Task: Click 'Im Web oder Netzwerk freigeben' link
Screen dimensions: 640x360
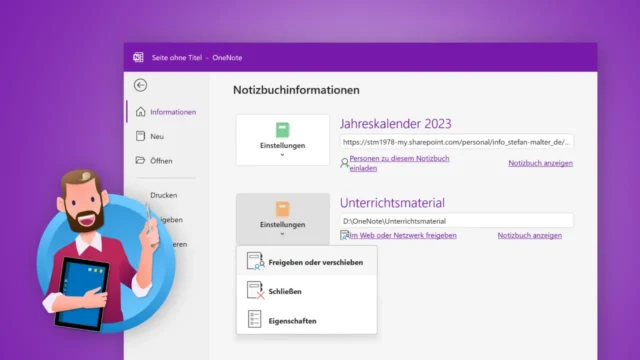Action: (402, 236)
